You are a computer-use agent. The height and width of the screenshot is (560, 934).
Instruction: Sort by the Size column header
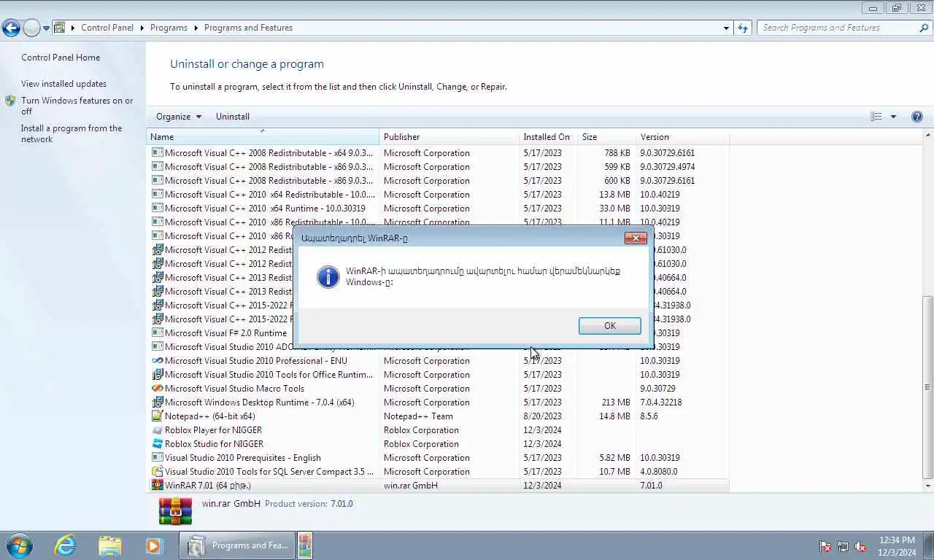606,137
